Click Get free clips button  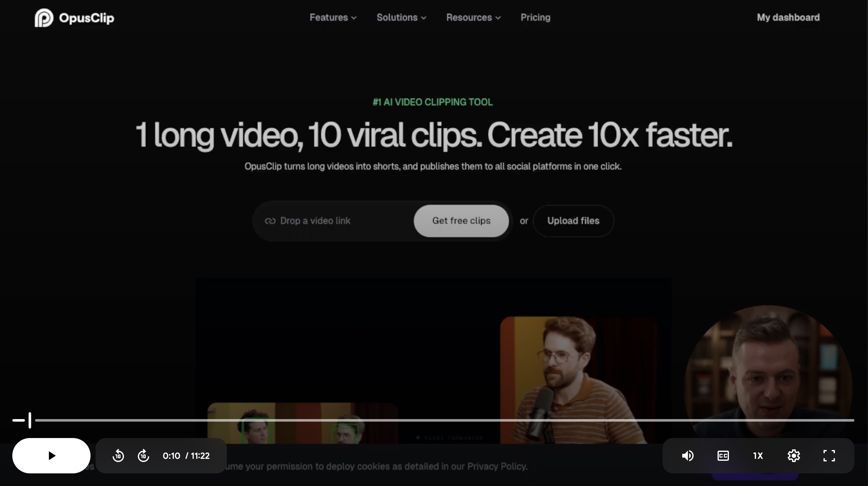coord(461,221)
